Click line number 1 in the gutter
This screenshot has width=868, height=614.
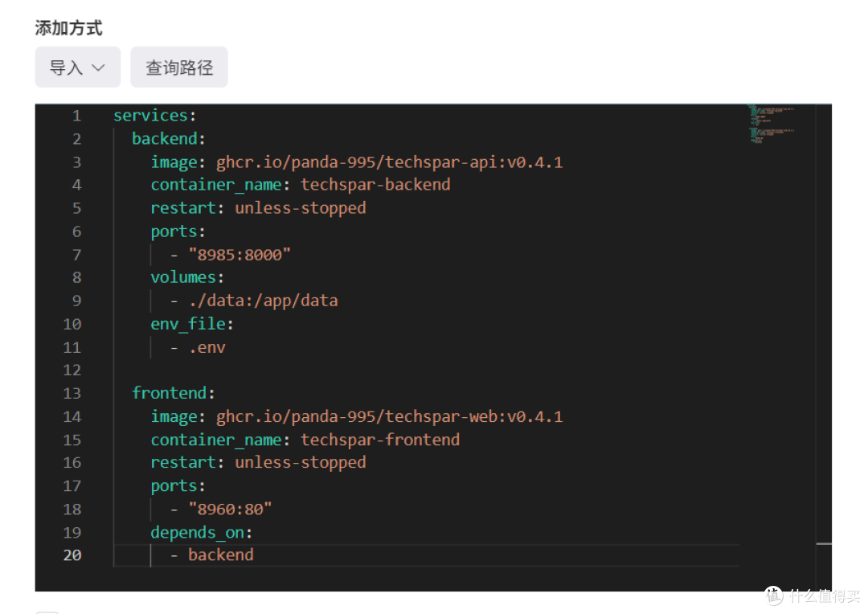[76, 116]
